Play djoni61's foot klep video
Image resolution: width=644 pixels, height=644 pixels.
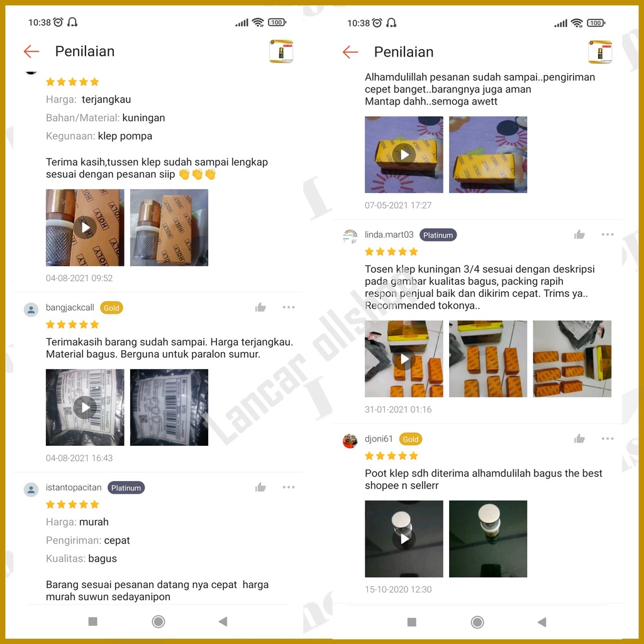coord(404,538)
